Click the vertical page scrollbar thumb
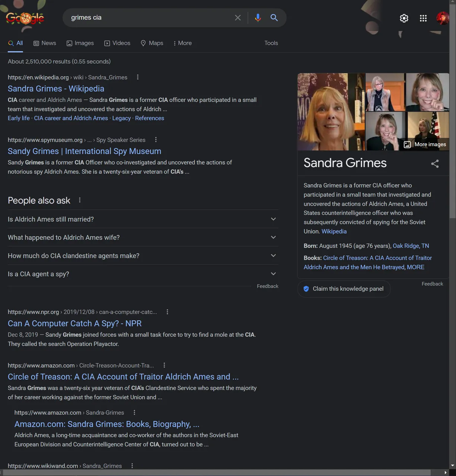 (x=452, y=112)
